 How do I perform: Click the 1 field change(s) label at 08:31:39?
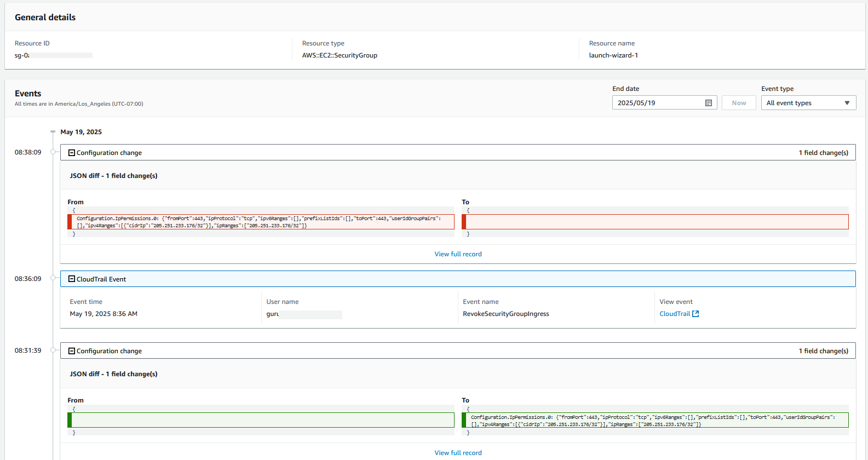(823, 351)
